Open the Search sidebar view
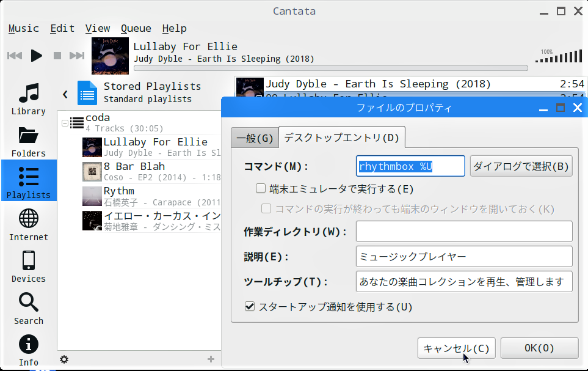This screenshot has width=588, height=371. (x=29, y=309)
